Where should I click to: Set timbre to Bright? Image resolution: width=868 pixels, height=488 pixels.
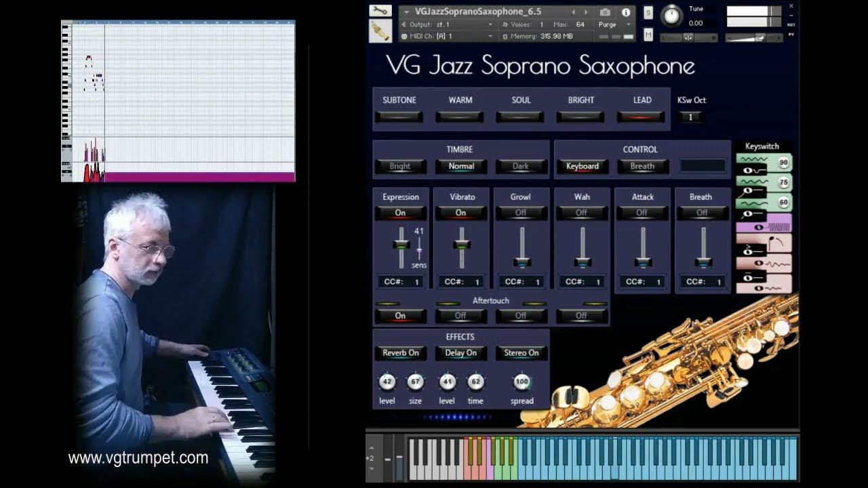click(x=400, y=166)
